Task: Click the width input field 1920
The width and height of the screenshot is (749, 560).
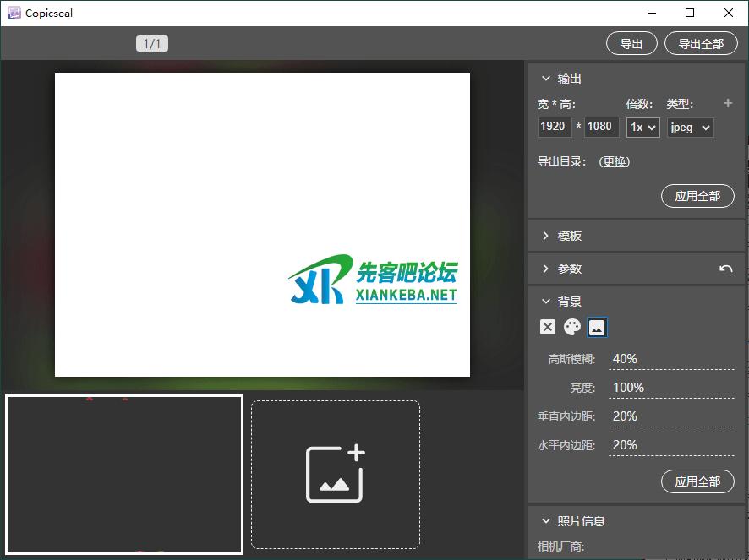Action: pyautogui.click(x=554, y=127)
